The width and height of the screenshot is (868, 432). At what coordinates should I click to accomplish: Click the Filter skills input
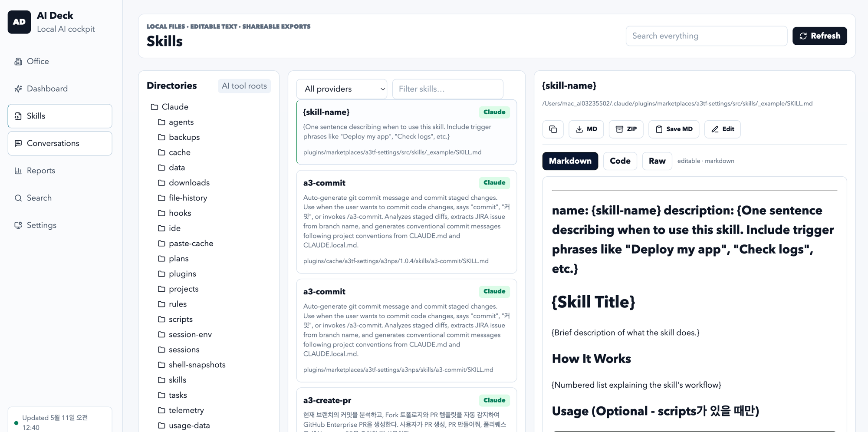point(447,89)
